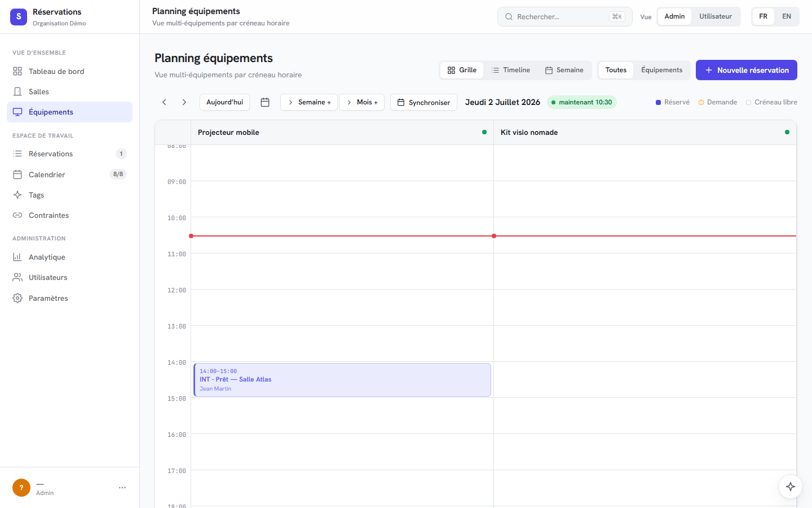
Task: Open Analytique page
Action: click(69, 257)
